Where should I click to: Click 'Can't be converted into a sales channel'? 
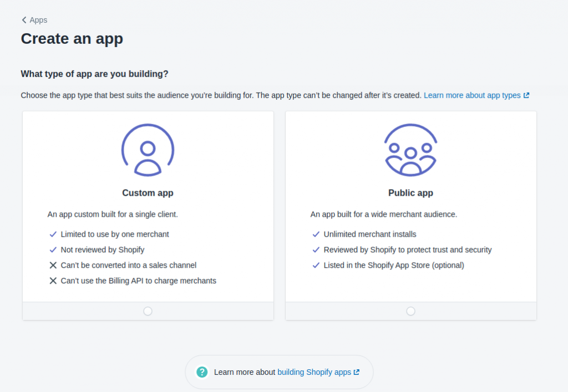(129, 266)
